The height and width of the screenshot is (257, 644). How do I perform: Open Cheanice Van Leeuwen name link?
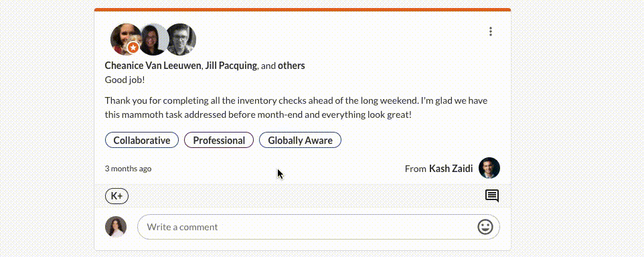[x=153, y=66]
